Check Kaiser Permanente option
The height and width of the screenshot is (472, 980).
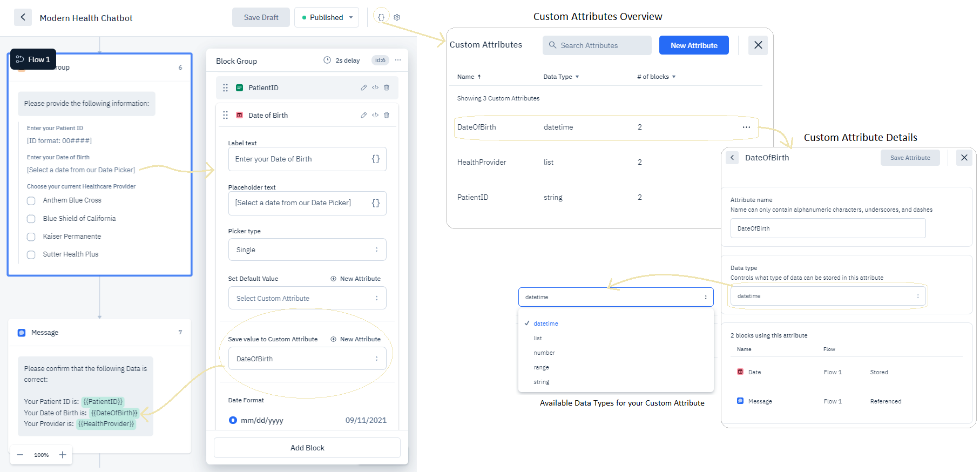(x=31, y=237)
